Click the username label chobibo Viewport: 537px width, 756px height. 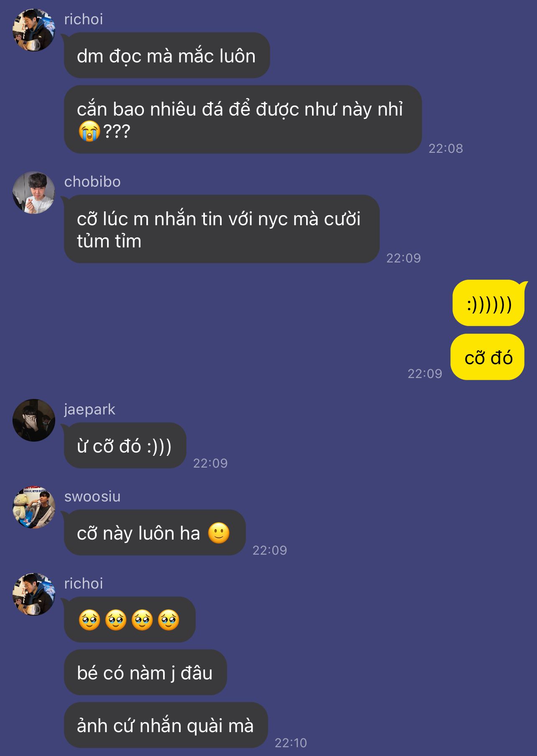(92, 182)
